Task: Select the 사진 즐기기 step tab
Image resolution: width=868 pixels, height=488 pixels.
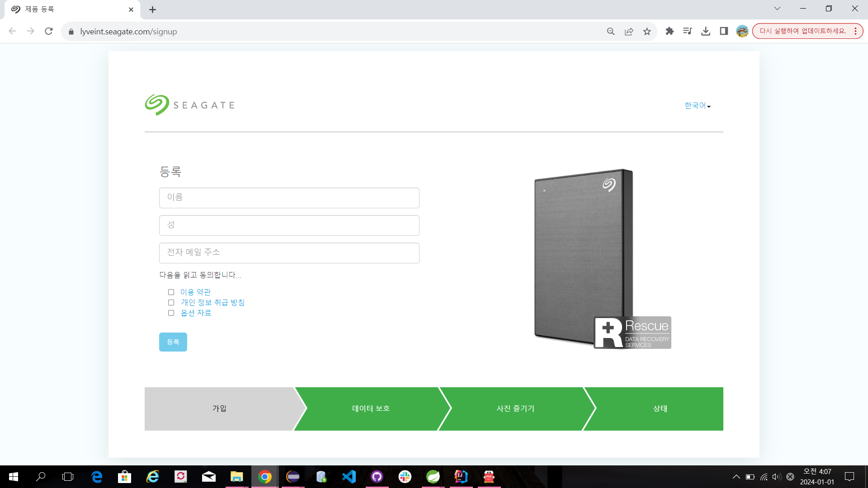Action: 515,408
